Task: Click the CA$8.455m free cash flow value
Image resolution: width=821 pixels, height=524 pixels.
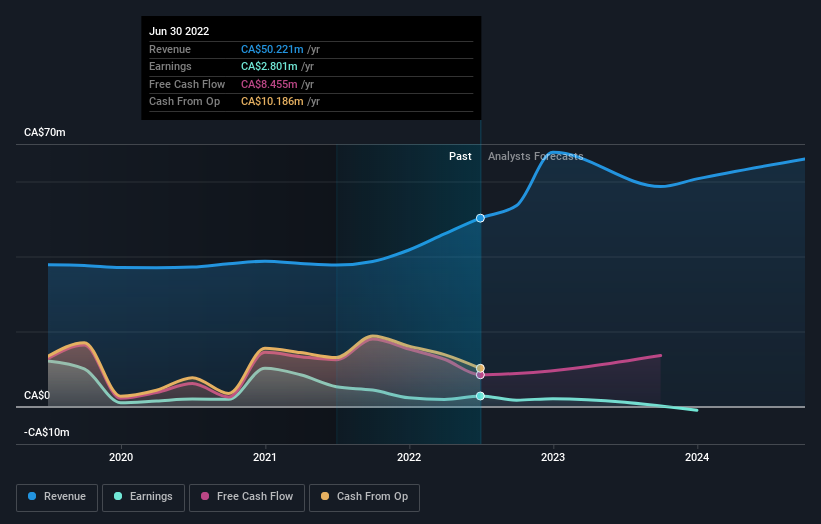Action: coord(269,84)
